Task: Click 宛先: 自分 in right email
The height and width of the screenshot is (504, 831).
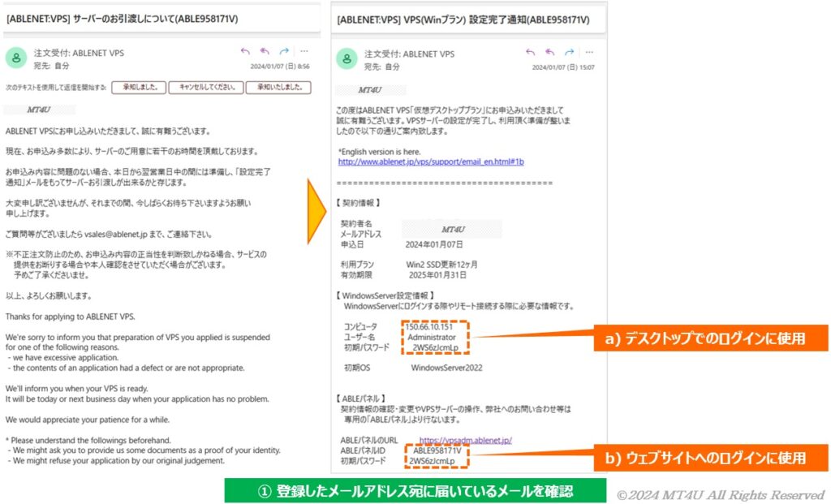Action: pyautogui.click(x=382, y=67)
